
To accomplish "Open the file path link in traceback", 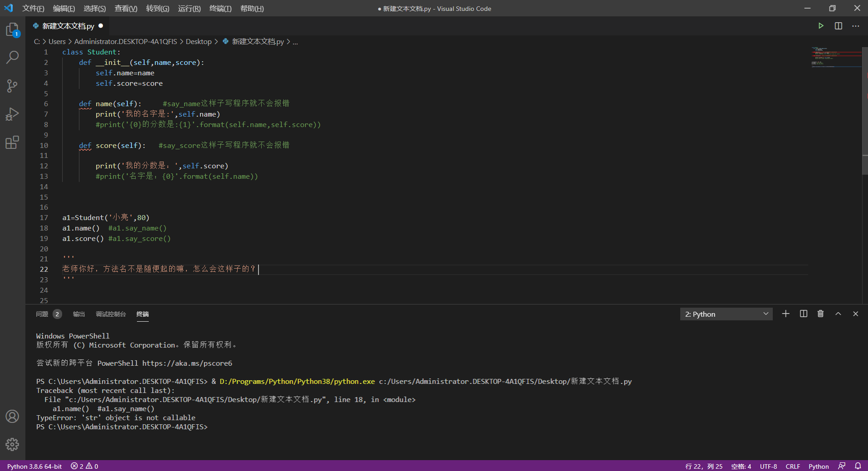I will click(195, 399).
